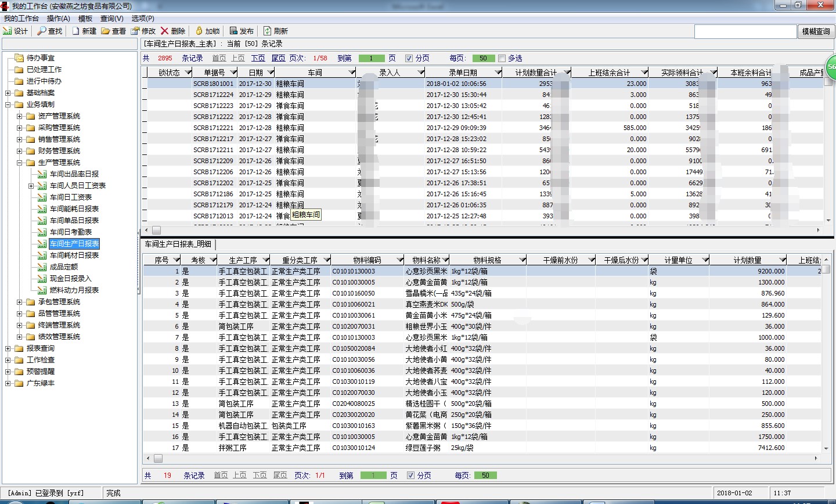Click the 修改 (Edit) toolbar icon
The height and width of the screenshot is (504, 836).
click(x=135, y=31)
